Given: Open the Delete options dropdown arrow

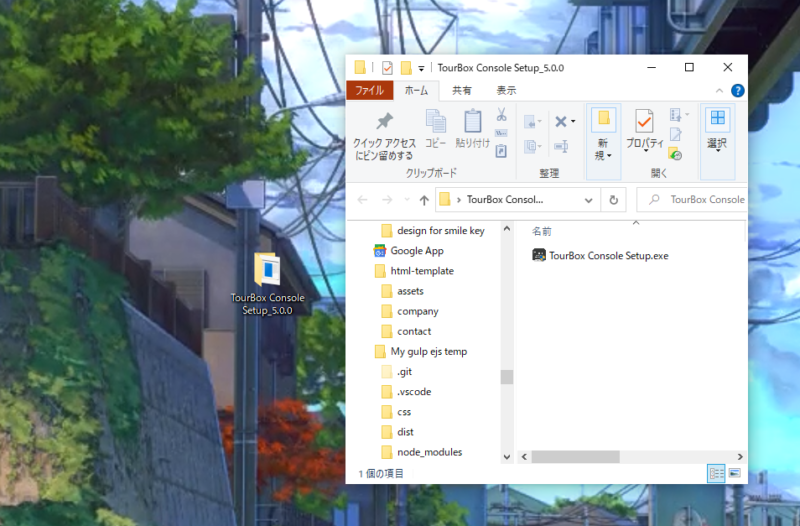Looking at the screenshot, I should click(573, 121).
